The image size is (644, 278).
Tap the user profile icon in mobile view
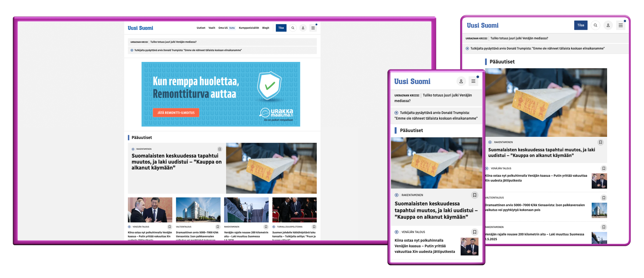pyautogui.click(x=461, y=81)
